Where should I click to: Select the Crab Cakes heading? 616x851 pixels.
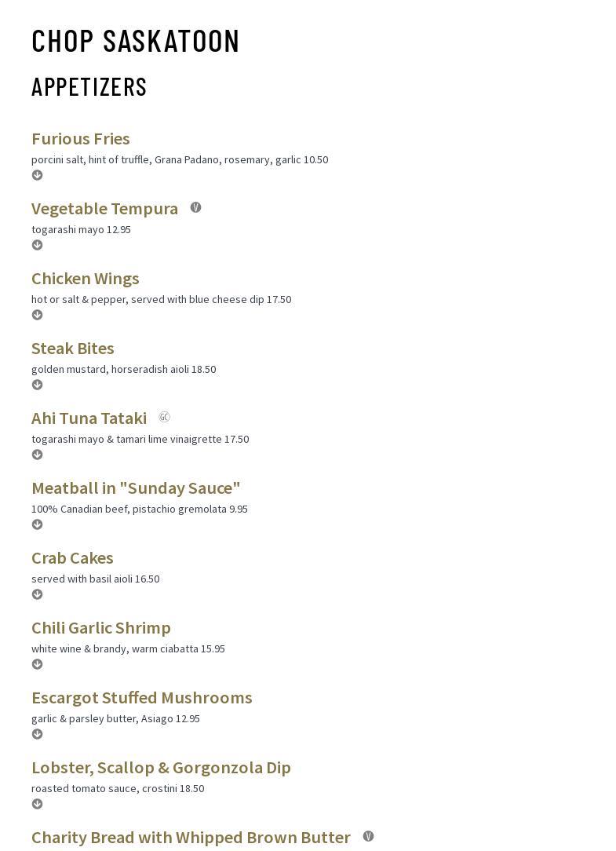[72, 558]
